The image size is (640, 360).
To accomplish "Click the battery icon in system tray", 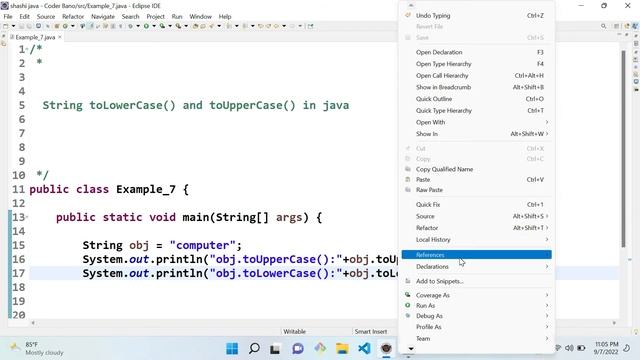I will (x=581, y=348).
